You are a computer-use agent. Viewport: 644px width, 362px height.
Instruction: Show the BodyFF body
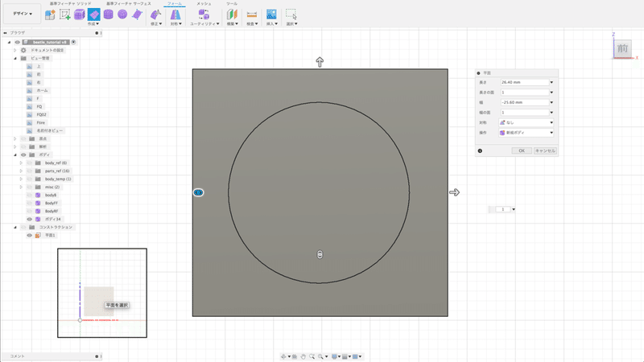(30, 204)
